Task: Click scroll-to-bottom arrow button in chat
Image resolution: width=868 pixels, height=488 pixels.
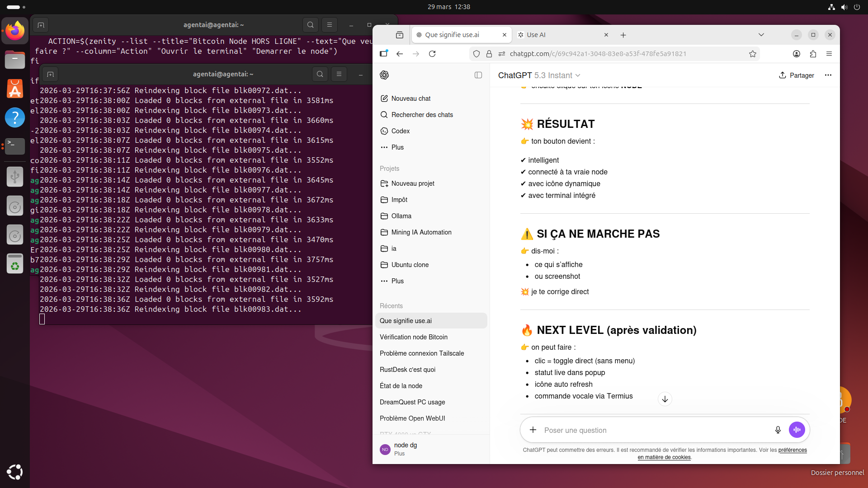Action: [665, 399]
